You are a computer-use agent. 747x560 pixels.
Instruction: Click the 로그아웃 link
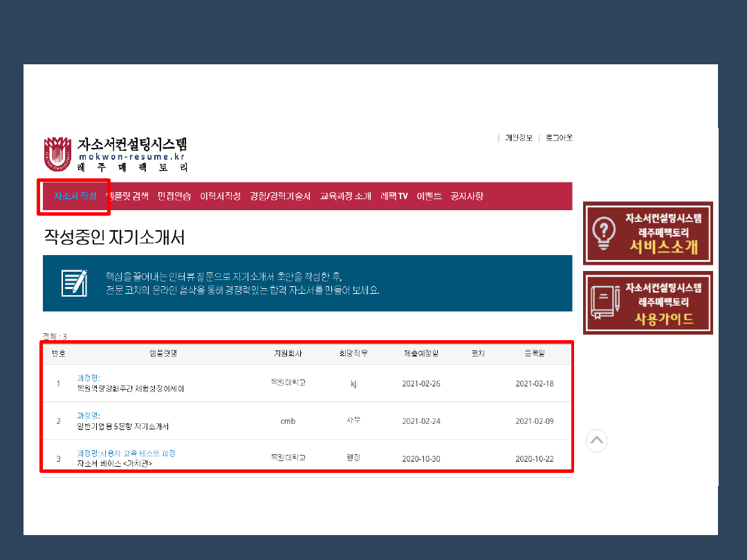pyautogui.click(x=559, y=138)
